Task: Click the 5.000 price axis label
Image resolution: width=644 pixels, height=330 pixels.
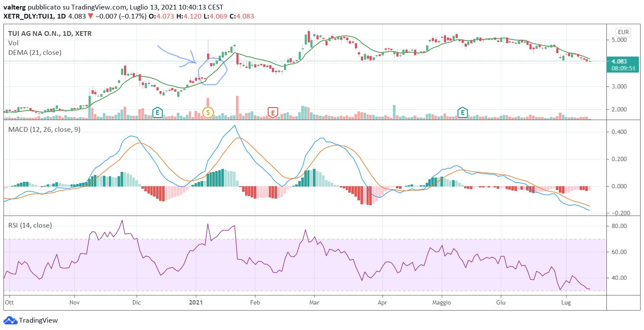Action: click(x=620, y=40)
